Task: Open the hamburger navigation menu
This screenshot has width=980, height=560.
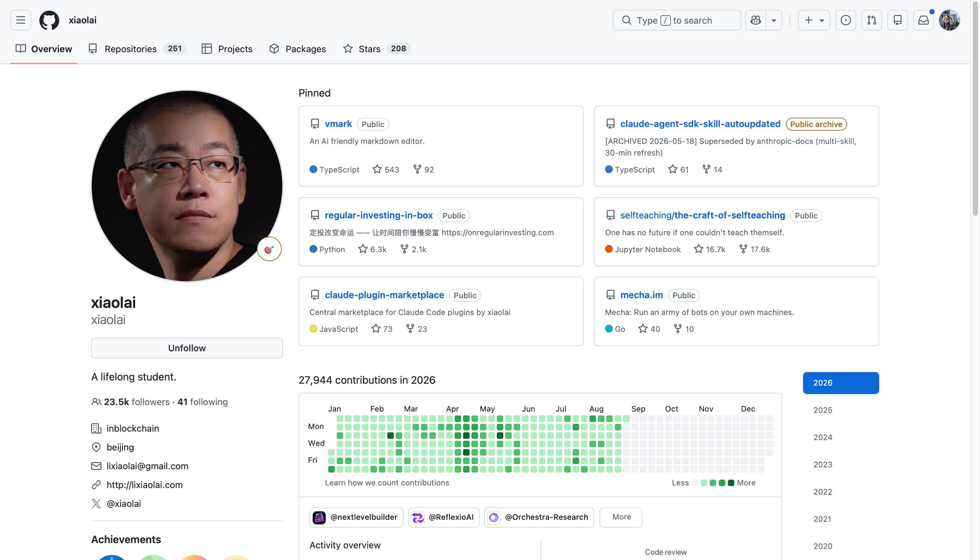Action: (21, 20)
